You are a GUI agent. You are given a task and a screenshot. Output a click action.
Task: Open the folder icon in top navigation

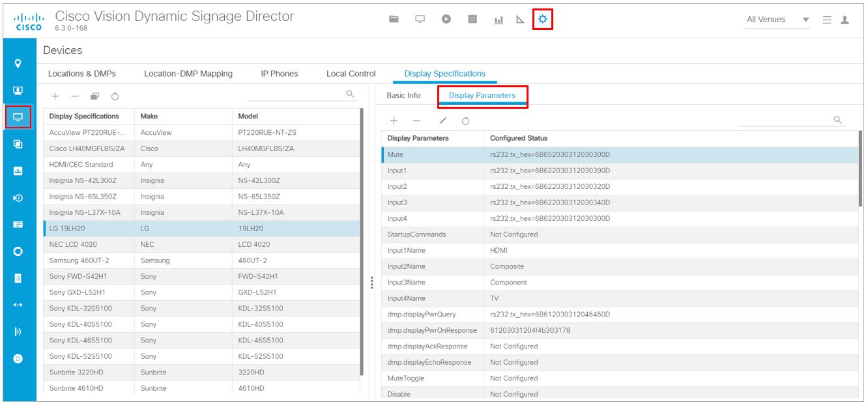pos(394,20)
